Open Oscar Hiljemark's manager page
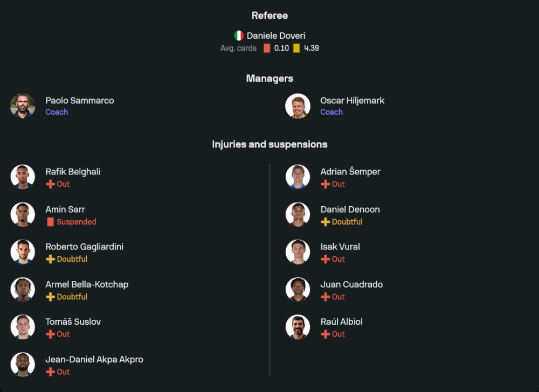Viewport: 539px width, 392px height. point(353,101)
